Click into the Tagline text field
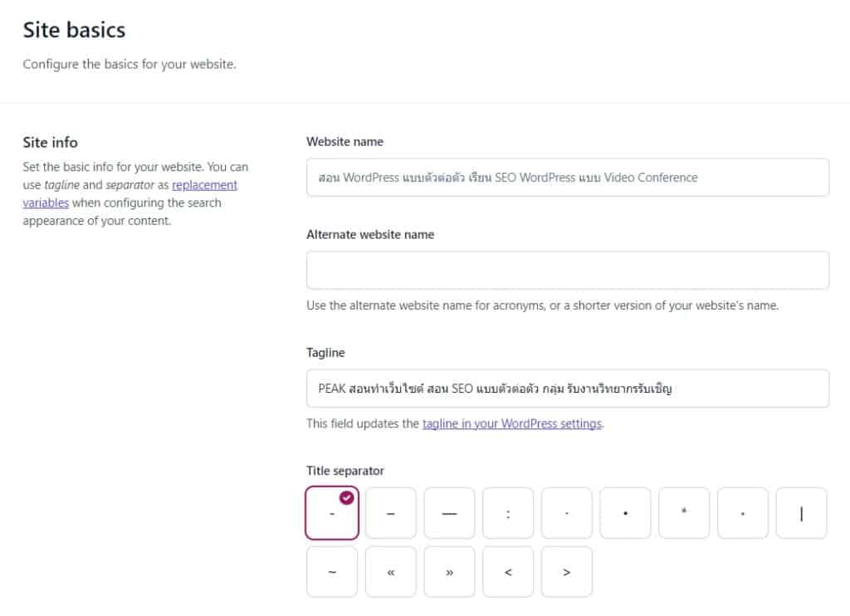Viewport: 850px width, 616px height. (568, 389)
